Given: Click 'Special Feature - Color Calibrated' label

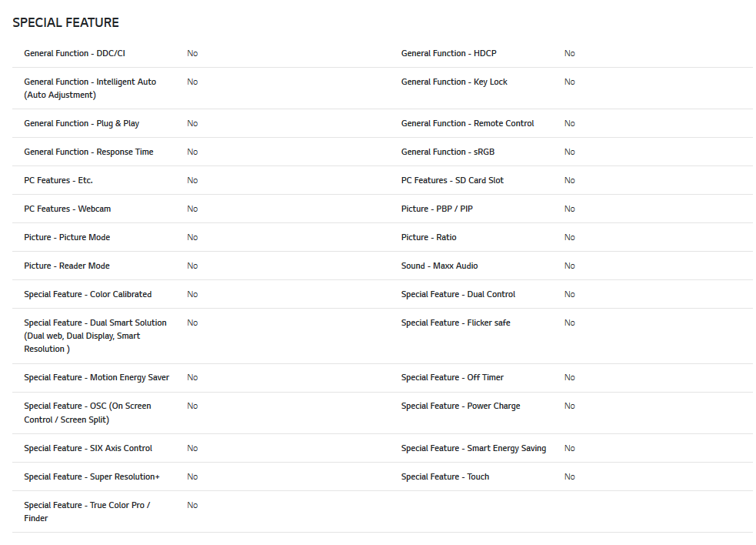Looking at the screenshot, I should coord(88,295).
